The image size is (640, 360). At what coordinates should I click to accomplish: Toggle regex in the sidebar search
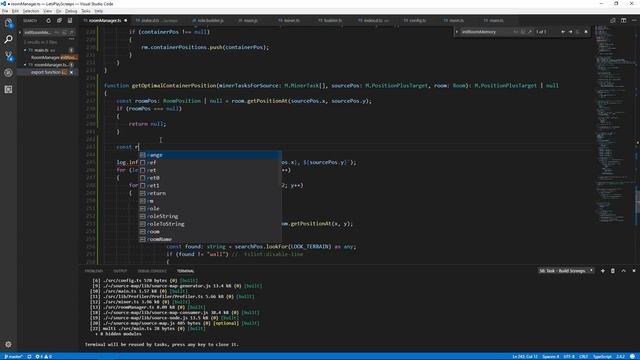pos(71,32)
